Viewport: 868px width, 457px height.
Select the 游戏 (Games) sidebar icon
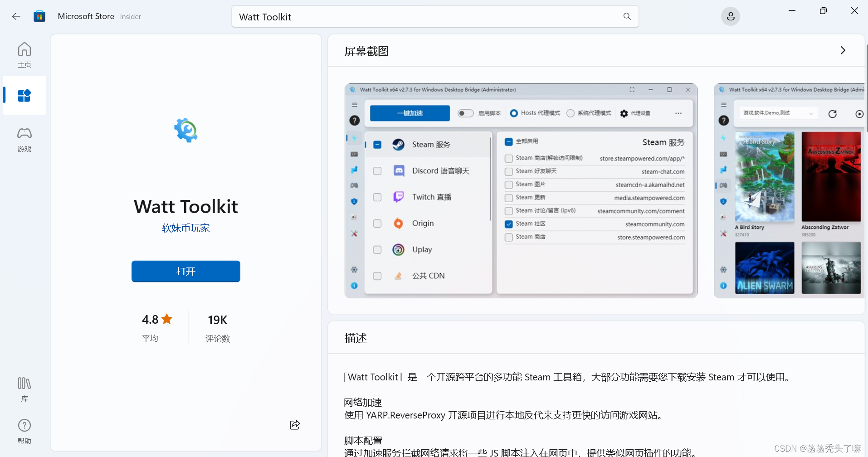click(24, 139)
